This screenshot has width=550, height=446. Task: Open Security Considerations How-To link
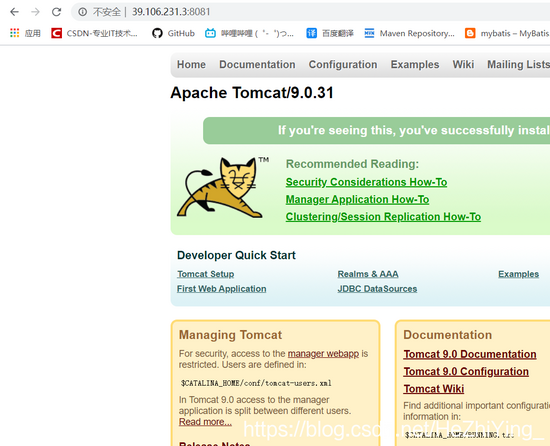[x=366, y=182]
